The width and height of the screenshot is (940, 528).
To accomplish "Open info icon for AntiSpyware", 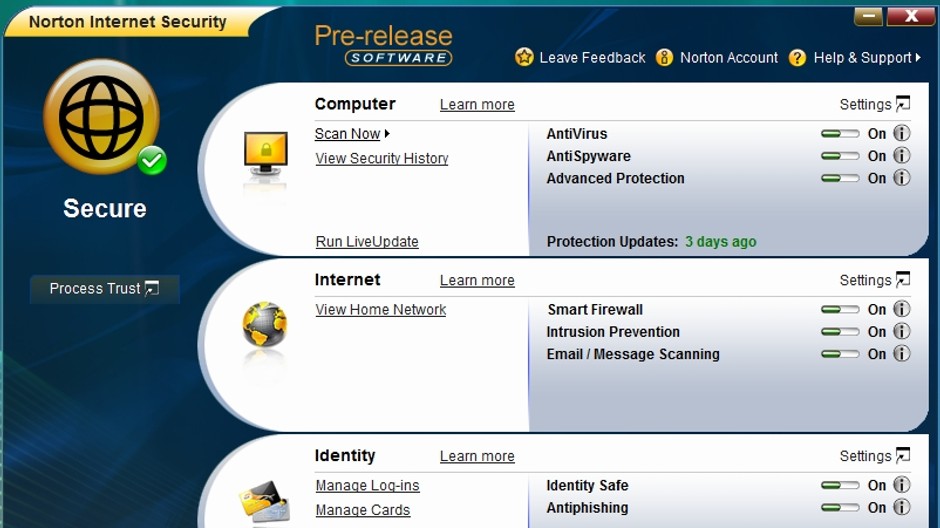I will [x=902, y=155].
